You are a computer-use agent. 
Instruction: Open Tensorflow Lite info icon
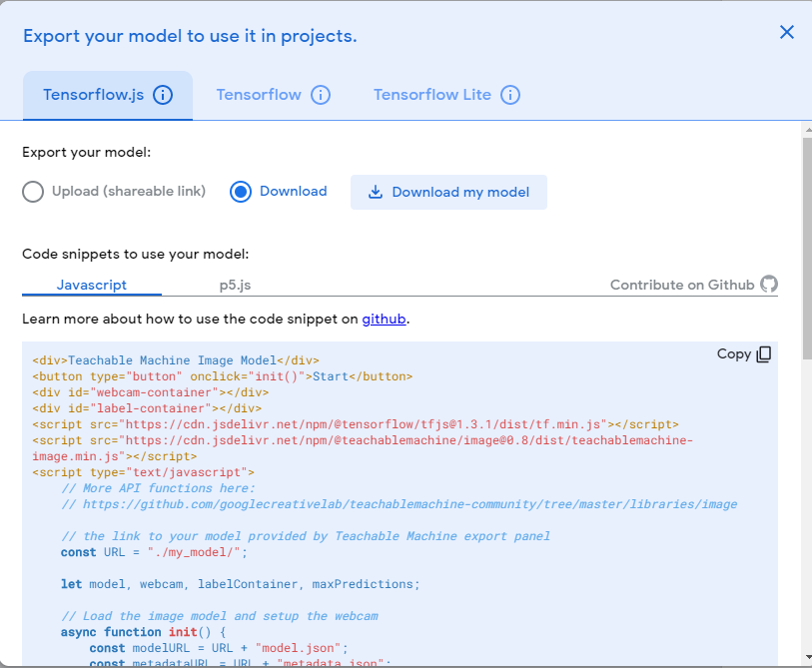point(510,95)
